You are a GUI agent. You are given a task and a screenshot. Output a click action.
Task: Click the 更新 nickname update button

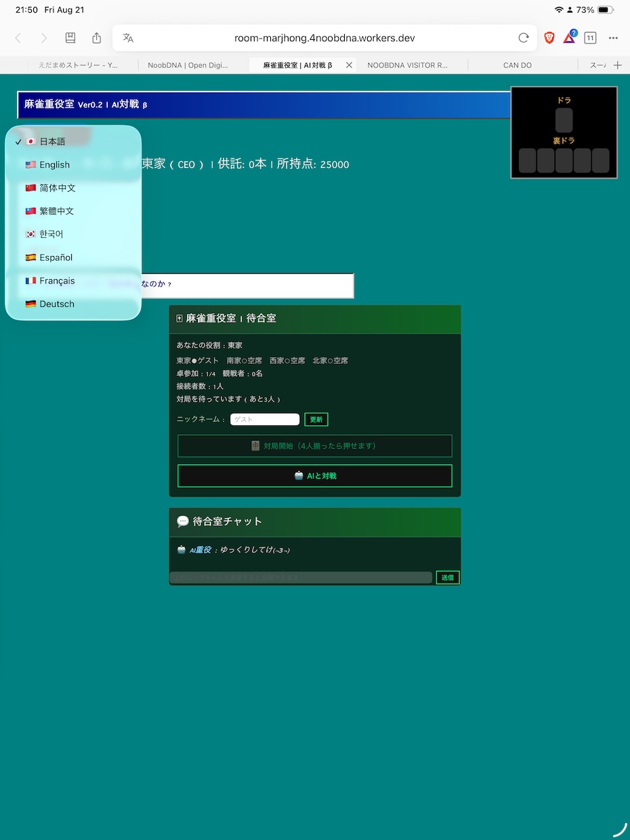coord(316,419)
